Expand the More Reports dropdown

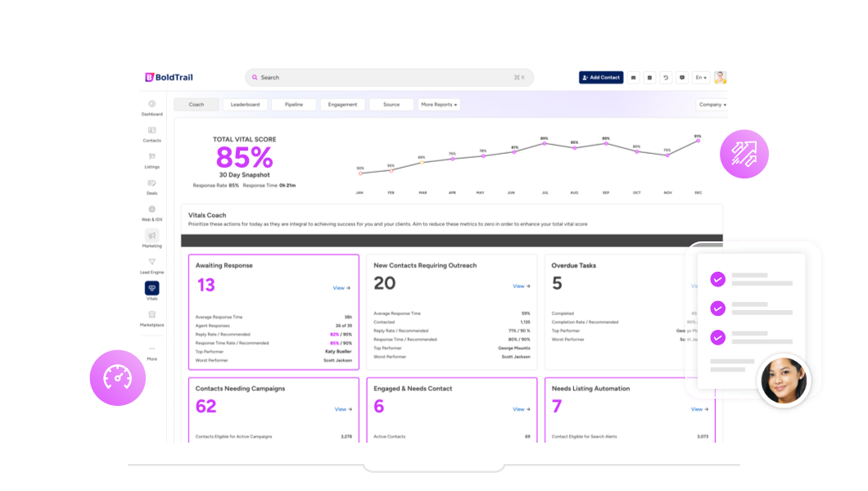(x=439, y=105)
